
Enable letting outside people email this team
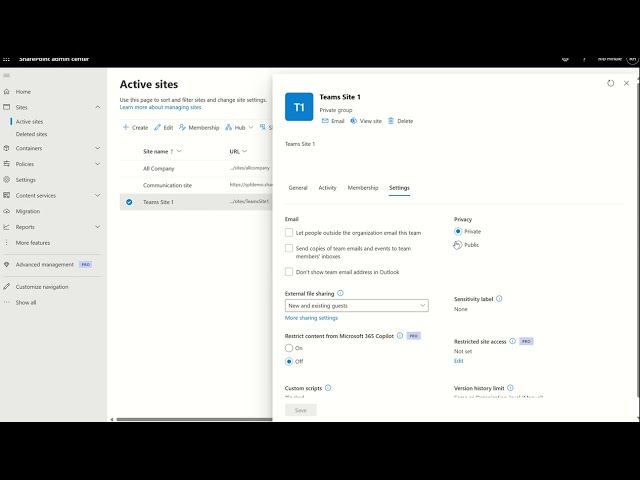click(x=289, y=233)
